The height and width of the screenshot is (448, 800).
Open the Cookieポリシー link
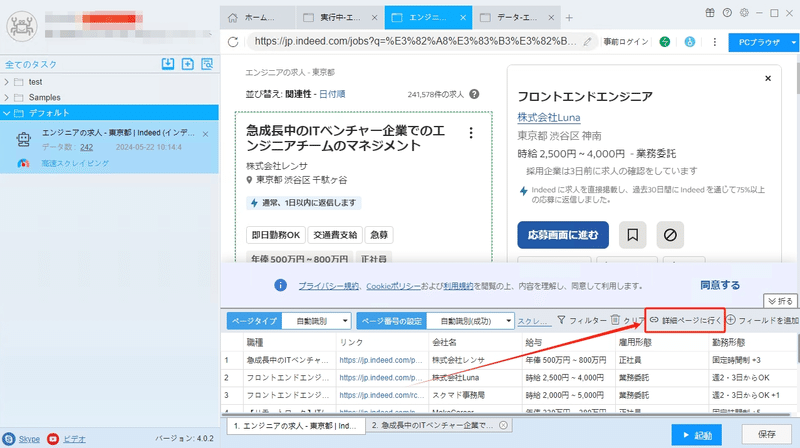[393, 286]
